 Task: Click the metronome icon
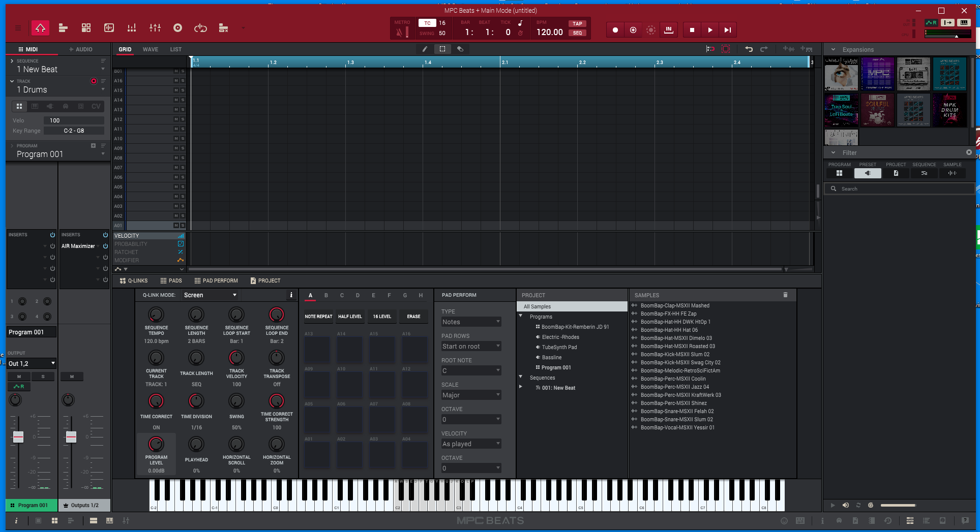399,33
